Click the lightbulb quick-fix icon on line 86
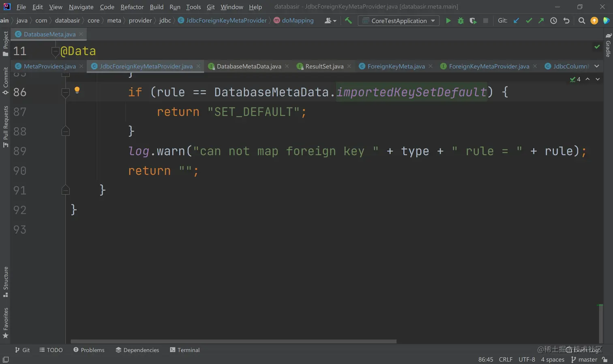 coord(77,90)
